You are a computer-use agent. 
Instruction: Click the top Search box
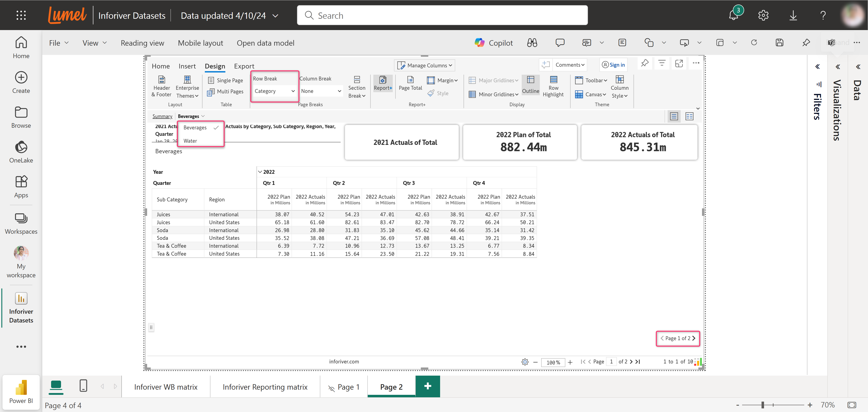pyautogui.click(x=442, y=16)
